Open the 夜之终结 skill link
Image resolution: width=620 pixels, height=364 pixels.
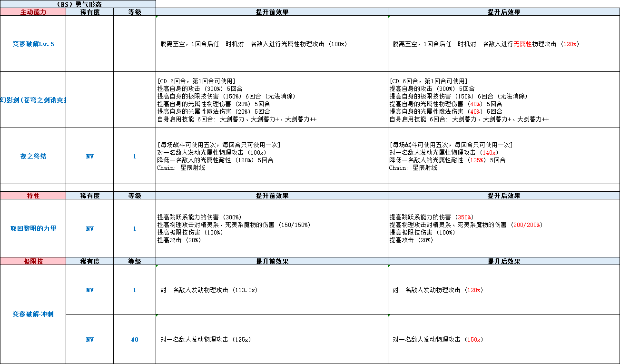click(33, 156)
